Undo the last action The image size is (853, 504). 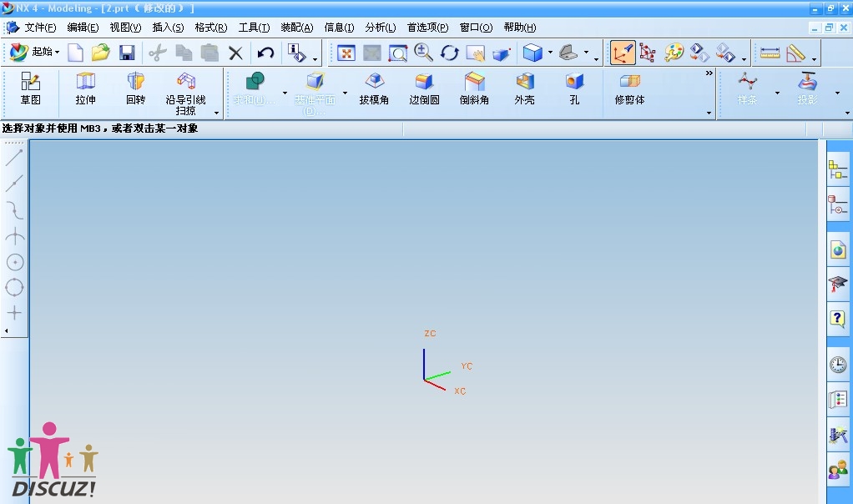(x=265, y=53)
